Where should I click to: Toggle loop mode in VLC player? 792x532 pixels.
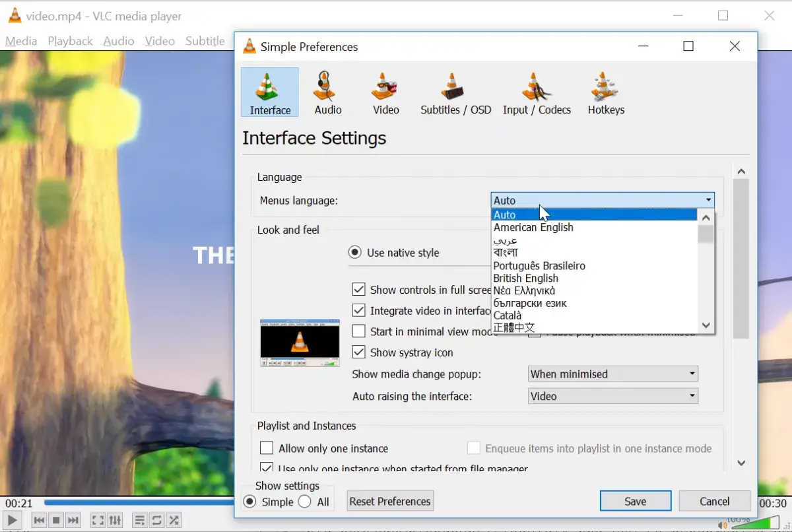coord(156,520)
